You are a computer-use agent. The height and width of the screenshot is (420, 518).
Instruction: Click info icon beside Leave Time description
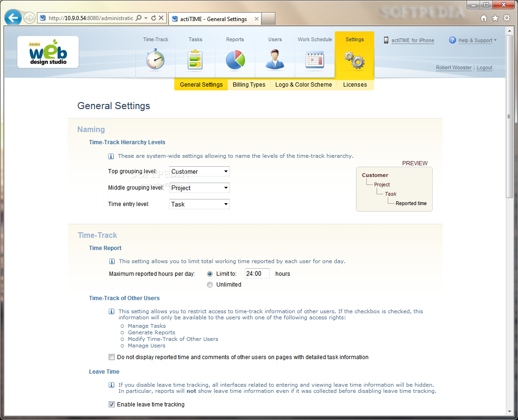pyautogui.click(x=111, y=385)
